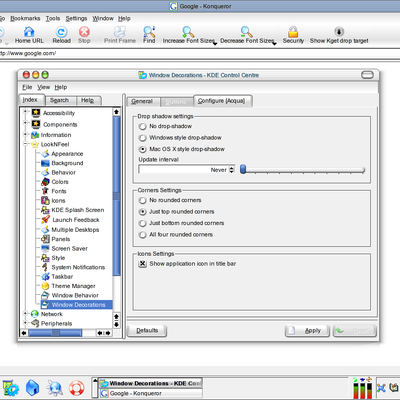Click the Apply button
The width and height of the screenshot is (400, 400).
[x=307, y=331]
